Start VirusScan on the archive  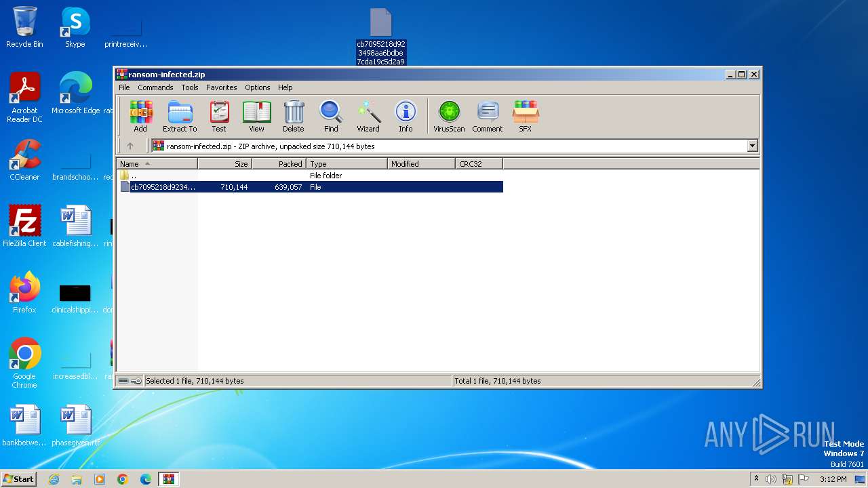pos(449,117)
